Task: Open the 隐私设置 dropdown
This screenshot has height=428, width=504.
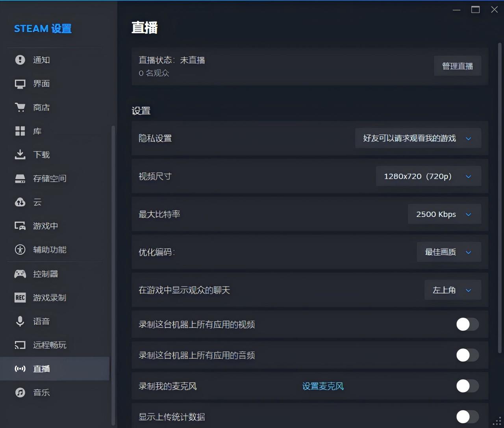Action: coord(418,138)
